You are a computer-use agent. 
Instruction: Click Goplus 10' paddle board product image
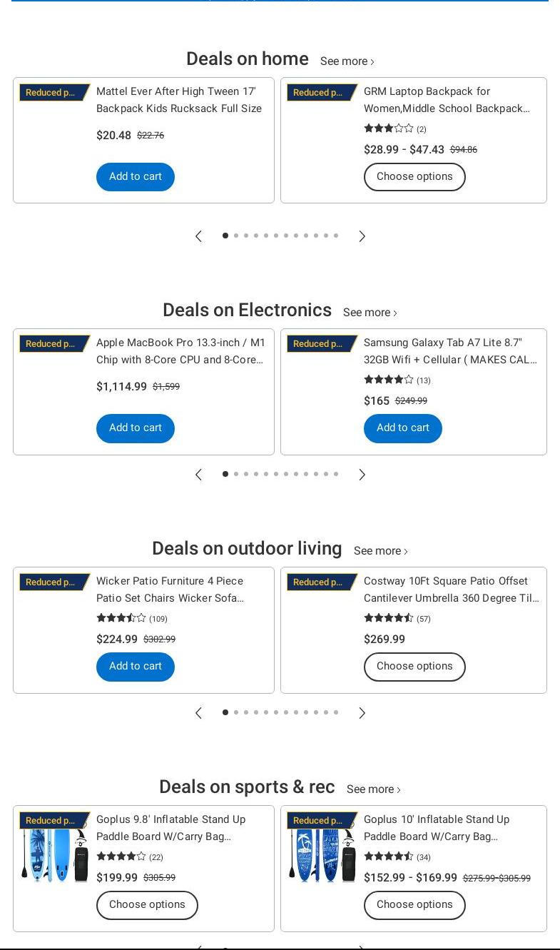click(x=322, y=854)
